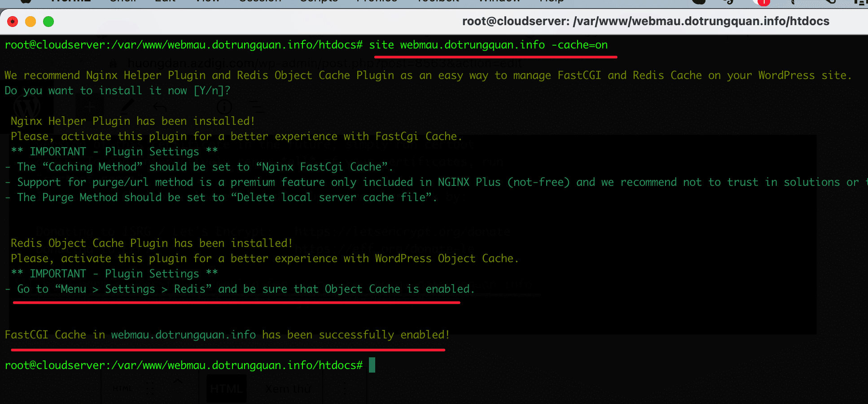
Task: Click the window title showing root@cloudserver path
Action: 645,22
